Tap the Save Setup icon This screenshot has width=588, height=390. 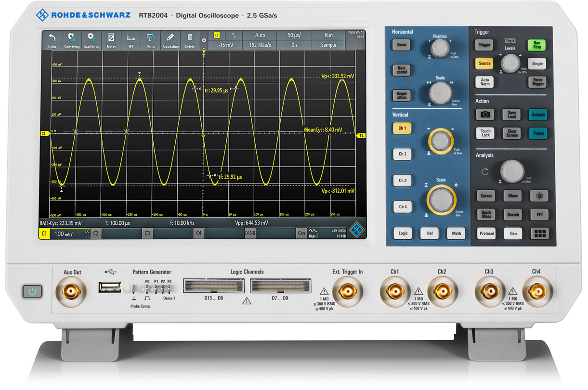[x=71, y=40]
